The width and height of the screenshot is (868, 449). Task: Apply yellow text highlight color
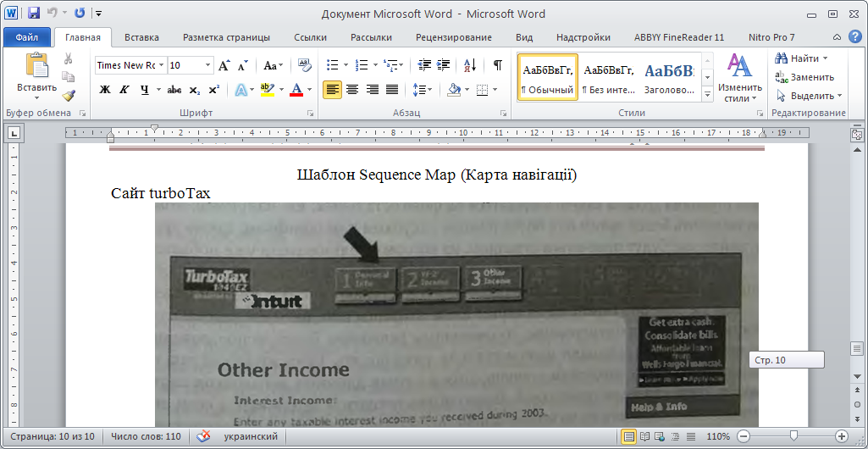[x=268, y=90]
